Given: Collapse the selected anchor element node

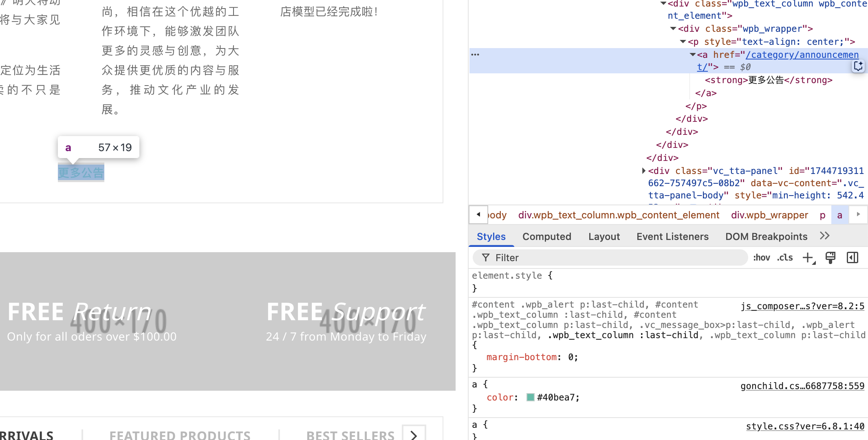Looking at the screenshot, I should 692,55.
